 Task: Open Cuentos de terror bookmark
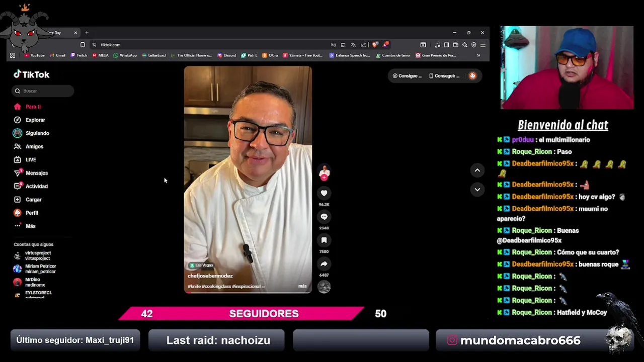[393, 55]
